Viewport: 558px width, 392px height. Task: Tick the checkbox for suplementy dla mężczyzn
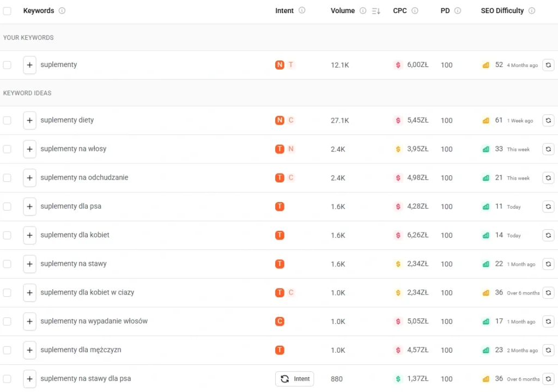click(7, 350)
